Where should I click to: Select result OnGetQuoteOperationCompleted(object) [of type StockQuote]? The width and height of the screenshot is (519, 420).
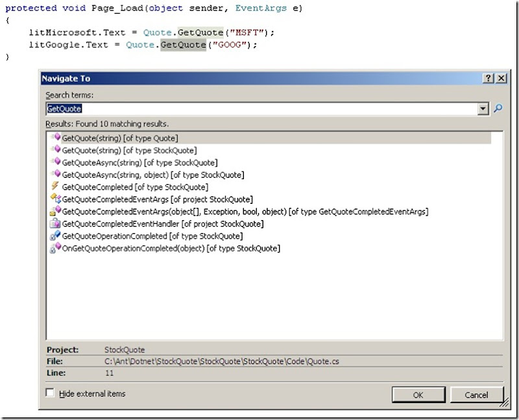[171, 249]
